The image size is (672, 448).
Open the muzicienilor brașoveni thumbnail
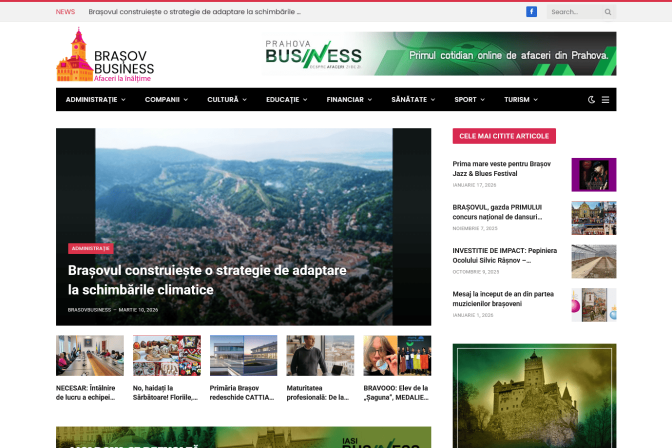pos(594,304)
